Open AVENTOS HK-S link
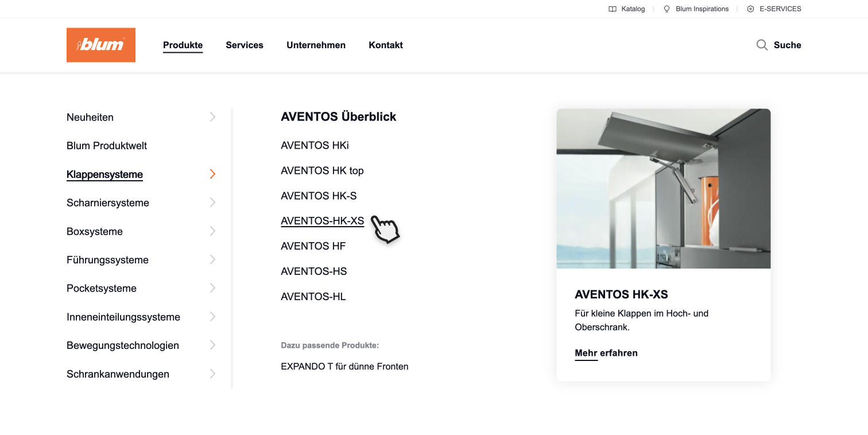868x435 pixels. pyautogui.click(x=319, y=196)
